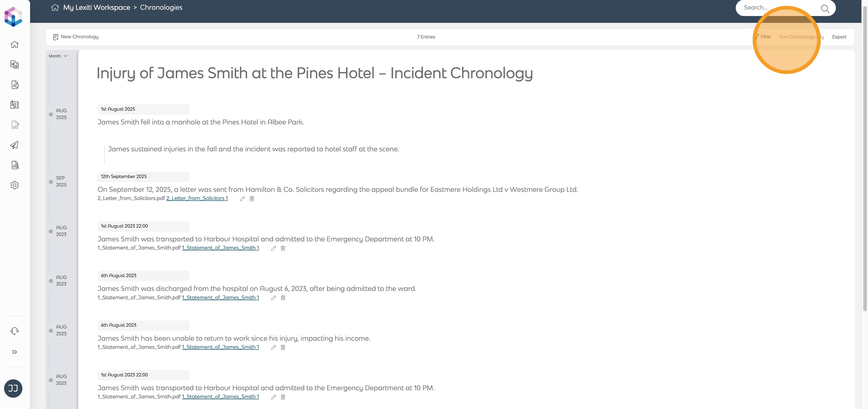
Task: Open the paper plane send icon in the sidebar
Action: tap(14, 145)
